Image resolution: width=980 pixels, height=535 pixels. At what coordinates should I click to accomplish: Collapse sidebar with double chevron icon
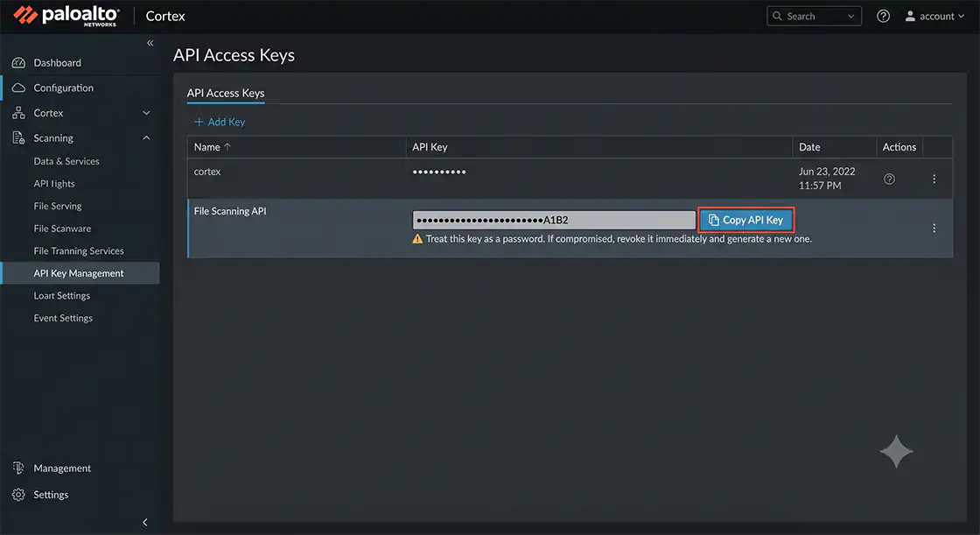coord(150,43)
